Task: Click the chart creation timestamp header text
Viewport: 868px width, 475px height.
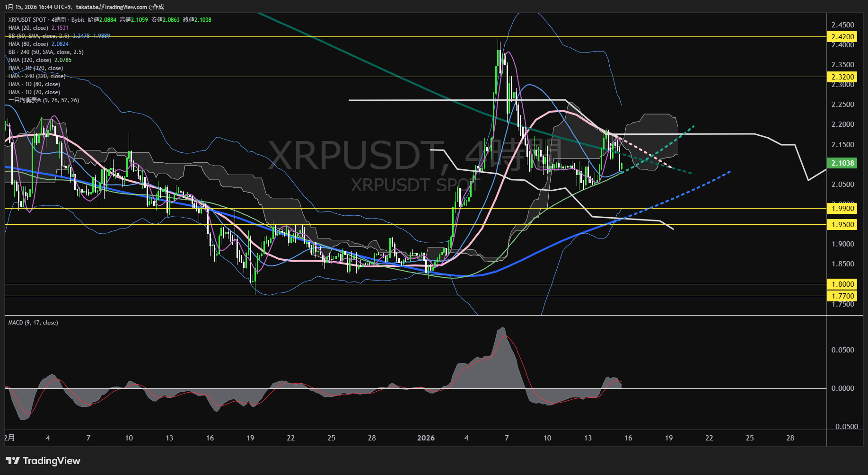Action: 85,7
